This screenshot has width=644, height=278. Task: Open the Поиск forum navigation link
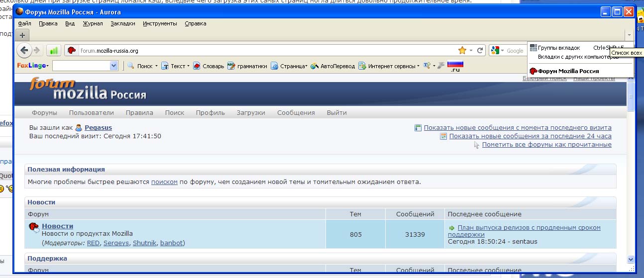point(175,112)
